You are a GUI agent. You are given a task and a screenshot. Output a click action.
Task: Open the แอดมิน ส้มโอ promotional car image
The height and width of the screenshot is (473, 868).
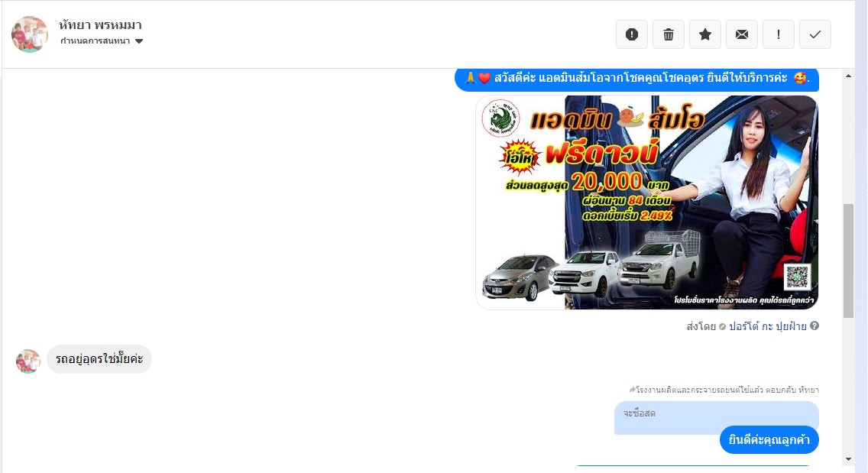(646, 202)
